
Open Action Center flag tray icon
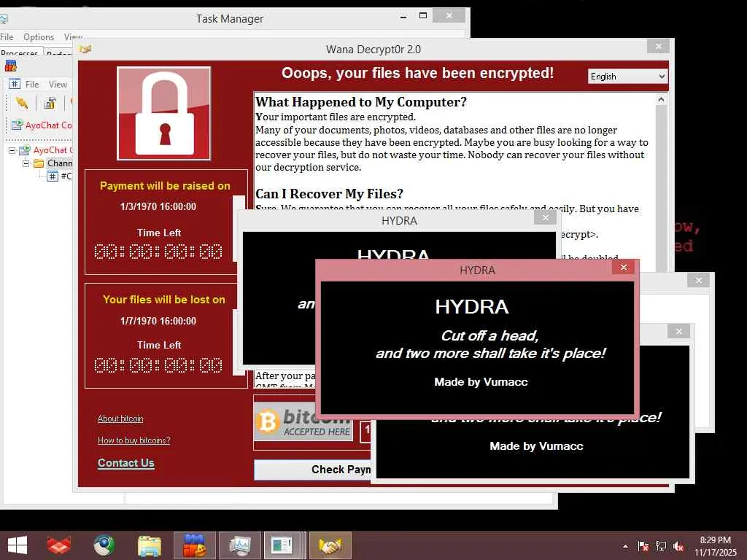(643, 546)
